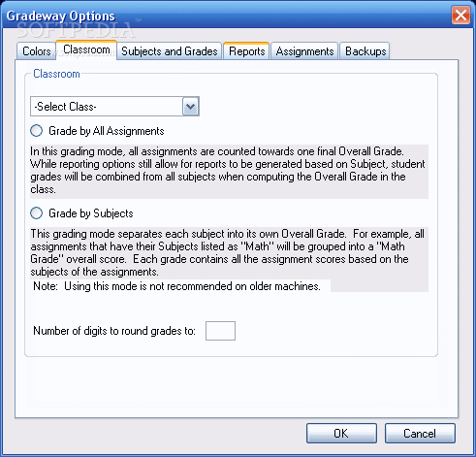Click the 'Note: Using this mode is not recommended' text

tap(176, 286)
